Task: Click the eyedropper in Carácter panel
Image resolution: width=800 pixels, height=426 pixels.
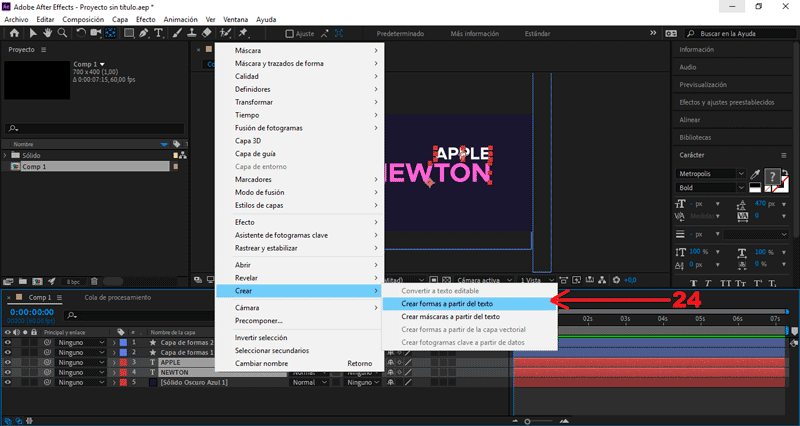Action: tap(756, 174)
